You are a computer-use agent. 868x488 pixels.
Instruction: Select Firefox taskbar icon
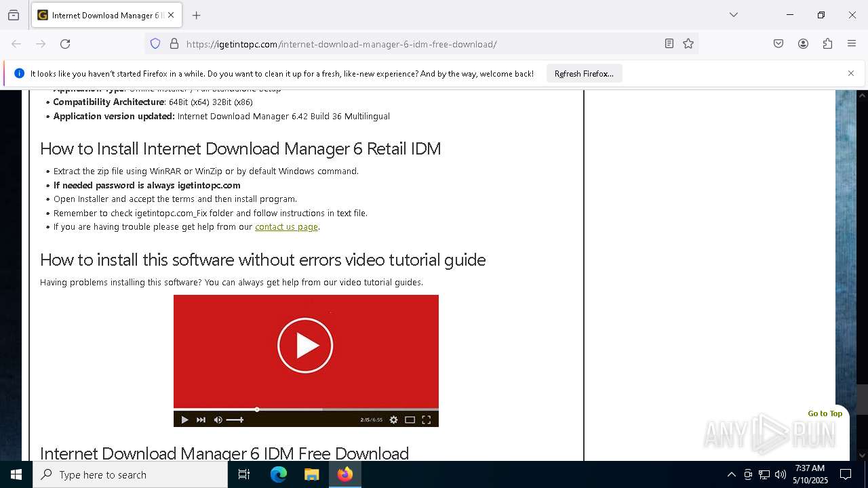pyautogui.click(x=344, y=474)
